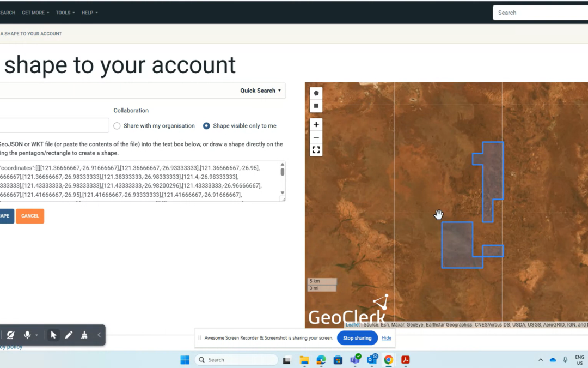
Task: Select the draw rectangle tool on map
Action: (316, 106)
